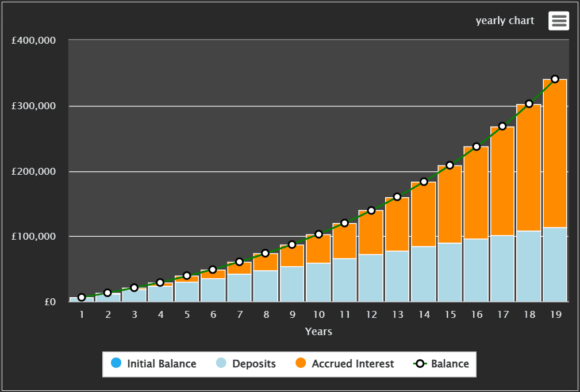This screenshot has height=392, width=580.
Task: Click the orange Accrued Interest legend dot
Action: point(301,364)
